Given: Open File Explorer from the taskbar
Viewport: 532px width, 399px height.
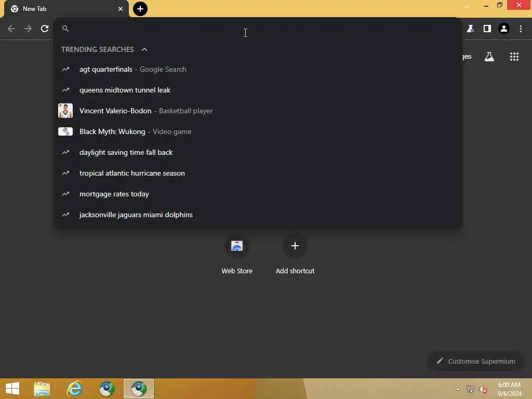Looking at the screenshot, I should point(42,389).
